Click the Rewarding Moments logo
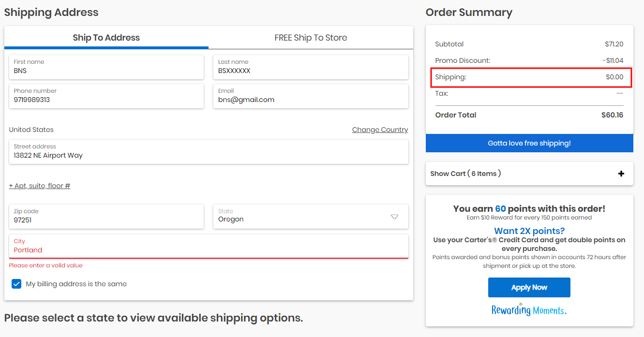This screenshot has width=644, height=337. (529, 310)
